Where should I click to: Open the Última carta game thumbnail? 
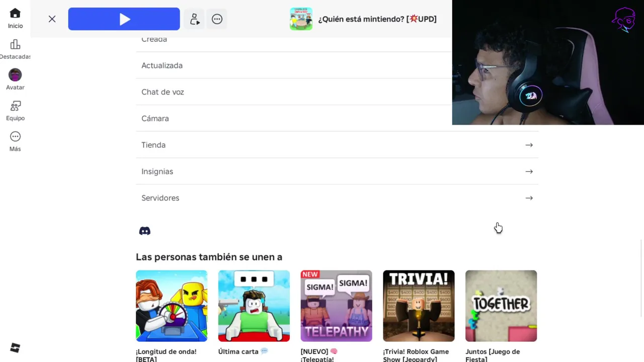click(x=254, y=306)
